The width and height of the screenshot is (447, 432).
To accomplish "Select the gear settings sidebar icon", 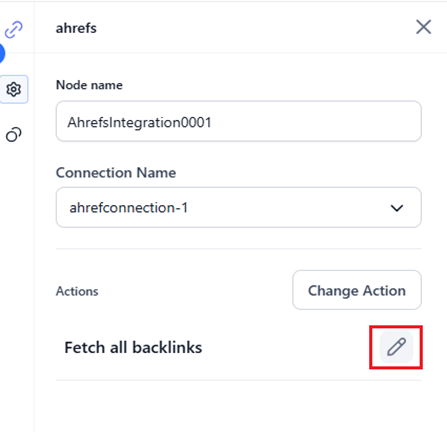I will point(14,89).
